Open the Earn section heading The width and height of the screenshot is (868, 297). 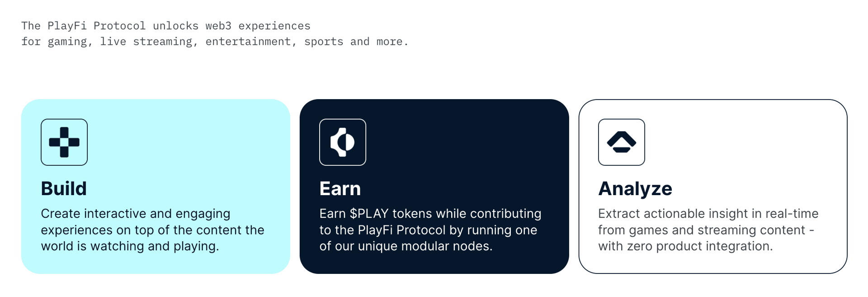340,188
